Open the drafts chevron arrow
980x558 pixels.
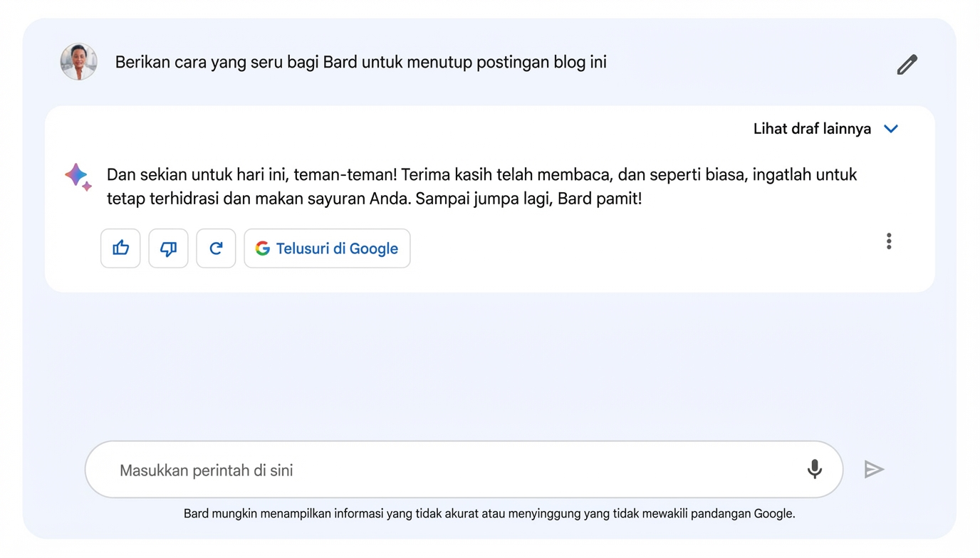891,129
